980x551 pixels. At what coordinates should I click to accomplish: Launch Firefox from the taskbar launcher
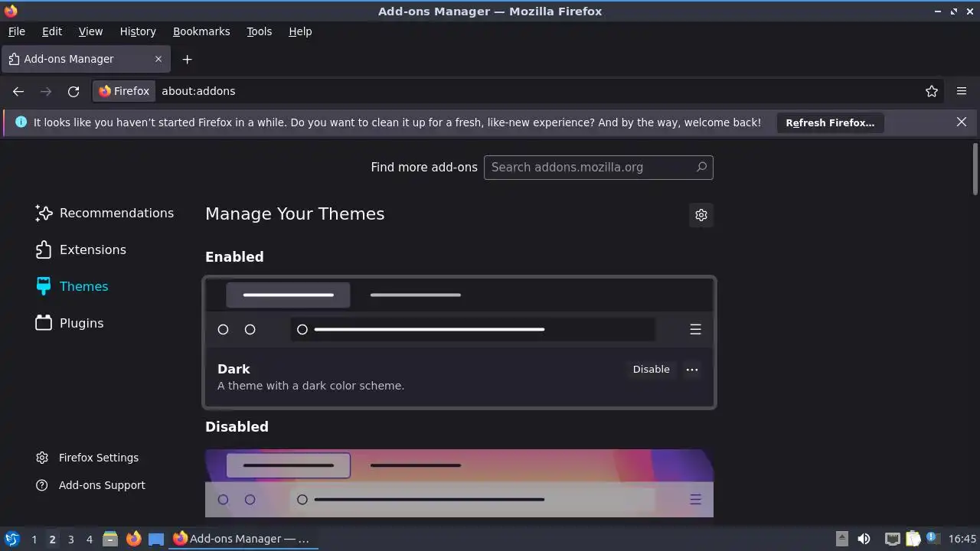pyautogui.click(x=133, y=539)
